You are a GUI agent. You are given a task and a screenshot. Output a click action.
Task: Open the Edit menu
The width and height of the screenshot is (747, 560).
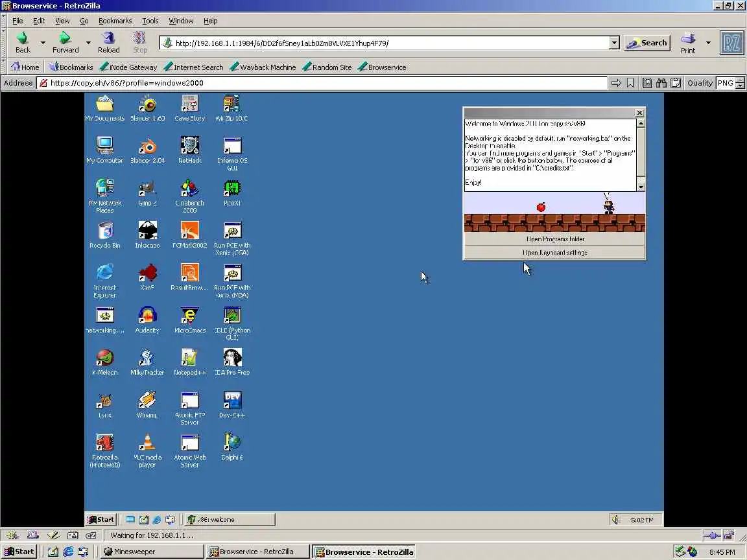click(x=39, y=21)
